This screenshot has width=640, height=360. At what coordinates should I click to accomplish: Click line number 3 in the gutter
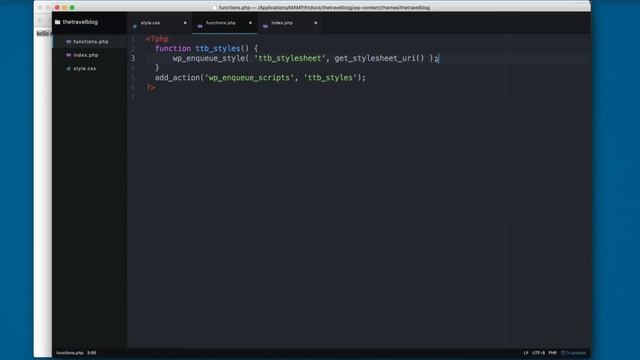(x=133, y=58)
